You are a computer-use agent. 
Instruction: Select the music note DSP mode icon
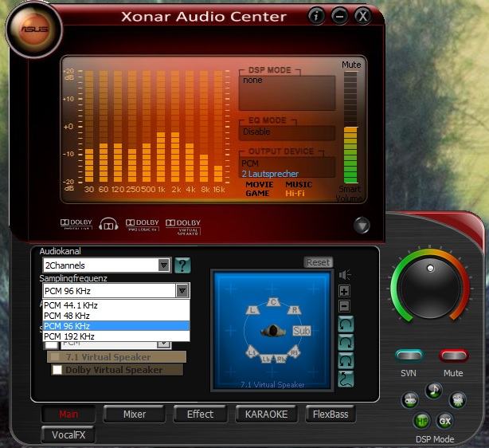[x=433, y=390]
